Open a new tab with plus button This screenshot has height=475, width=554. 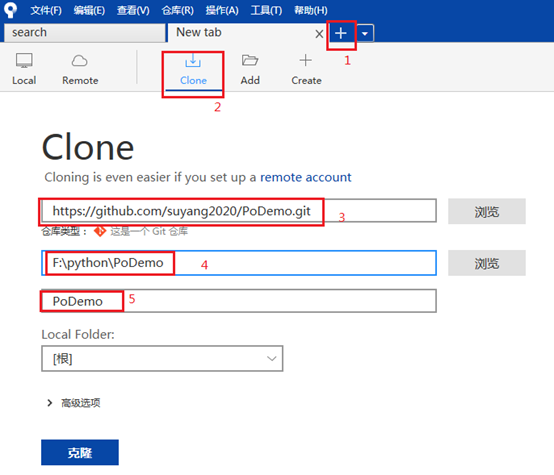coord(341,34)
